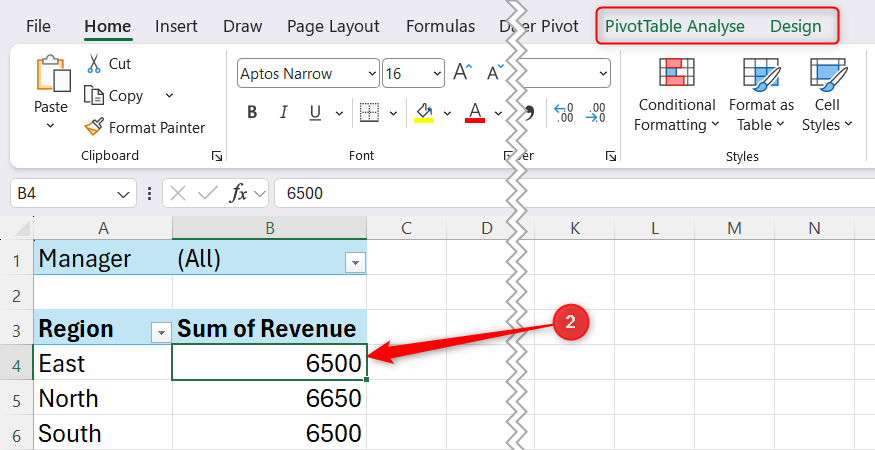Select the South row label cell

[x=103, y=433]
